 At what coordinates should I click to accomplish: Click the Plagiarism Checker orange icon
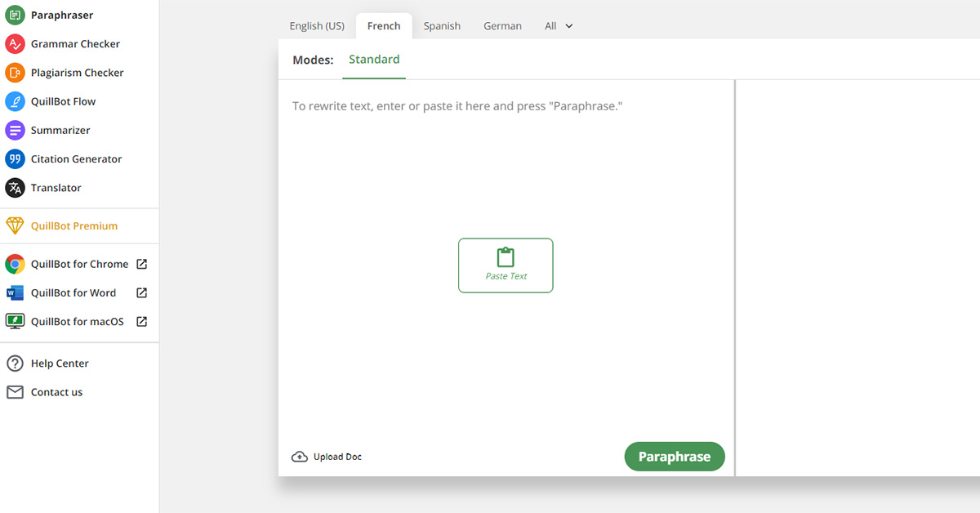coord(15,73)
